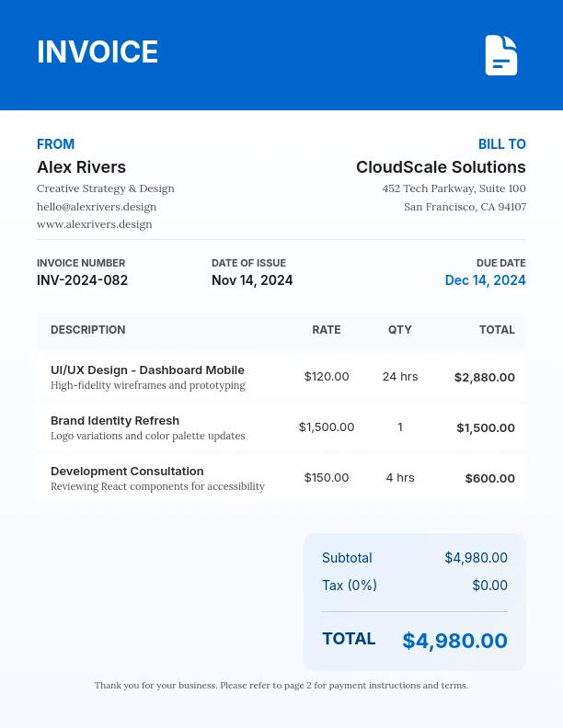This screenshot has height=728, width=563.
Task: Click the Subtotal amount $4,980.00
Action: [476, 558]
